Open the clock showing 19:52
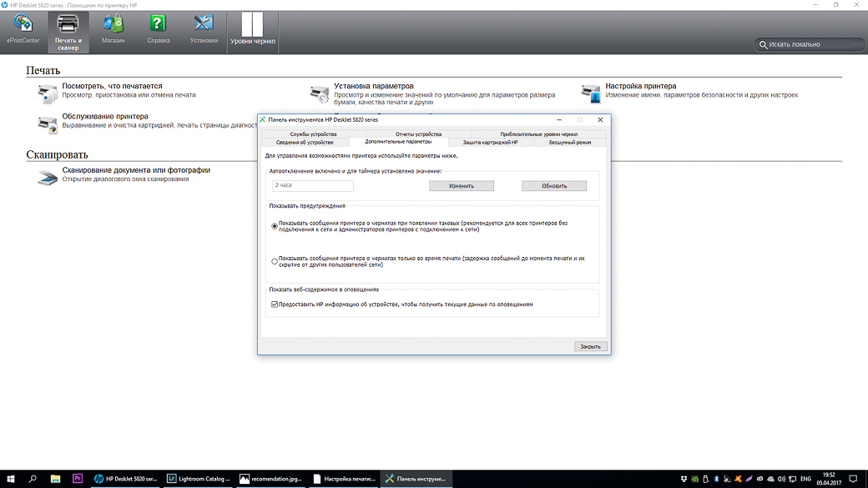This screenshot has width=868, height=488. [829, 479]
